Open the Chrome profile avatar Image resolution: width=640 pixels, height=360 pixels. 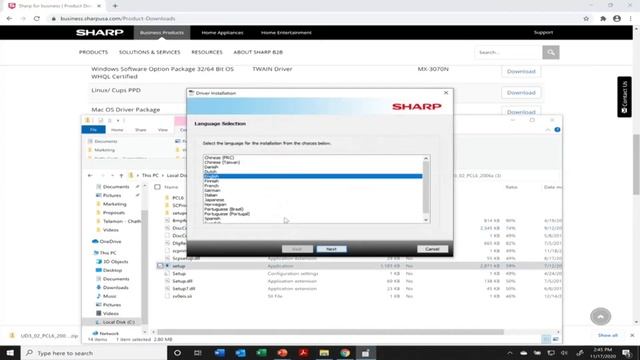pos(617,18)
